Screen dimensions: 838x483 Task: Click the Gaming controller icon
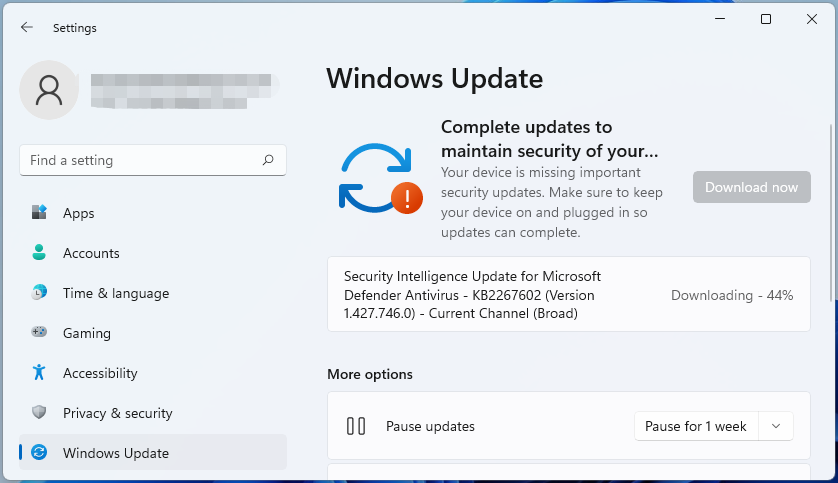tap(39, 333)
